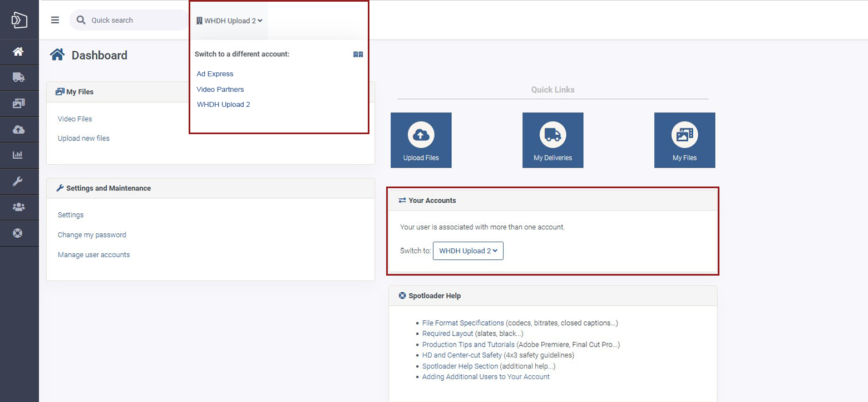This screenshot has height=402, width=868.
Task: Click the Spotloader Help panel header
Action: click(x=553, y=296)
